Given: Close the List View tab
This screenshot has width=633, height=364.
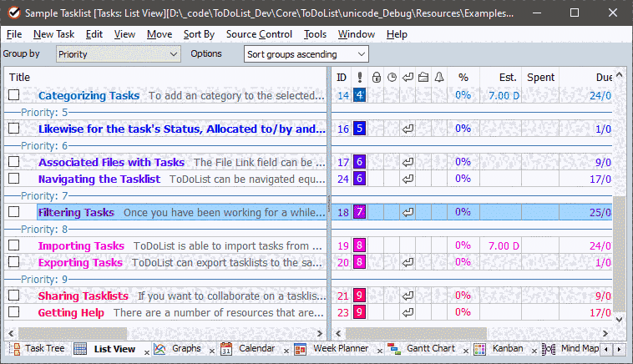Looking at the screenshot, I should coord(147,352).
